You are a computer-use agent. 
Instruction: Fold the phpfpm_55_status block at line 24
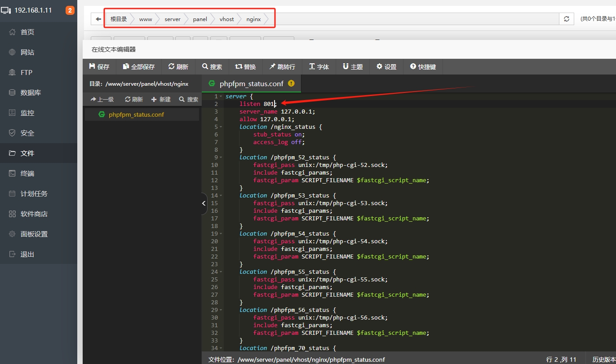[x=221, y=272]
